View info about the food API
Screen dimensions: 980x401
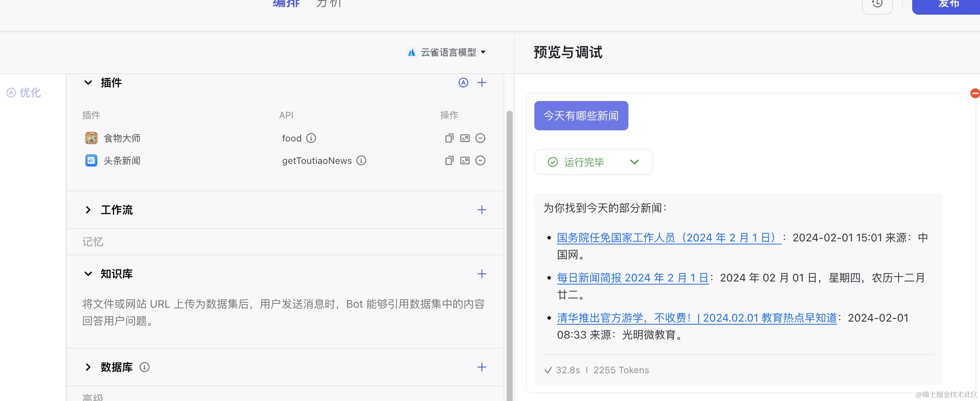click(x=311, y=138)
